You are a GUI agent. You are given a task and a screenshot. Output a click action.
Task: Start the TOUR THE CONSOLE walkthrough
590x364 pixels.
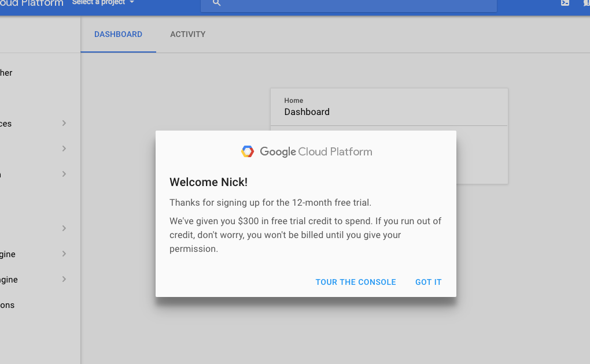pos(356,283)
